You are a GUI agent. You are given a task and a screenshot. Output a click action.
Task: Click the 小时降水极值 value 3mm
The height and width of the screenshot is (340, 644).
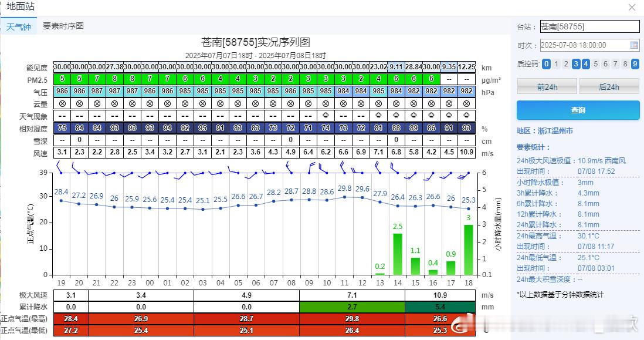[x=585, y=183]
